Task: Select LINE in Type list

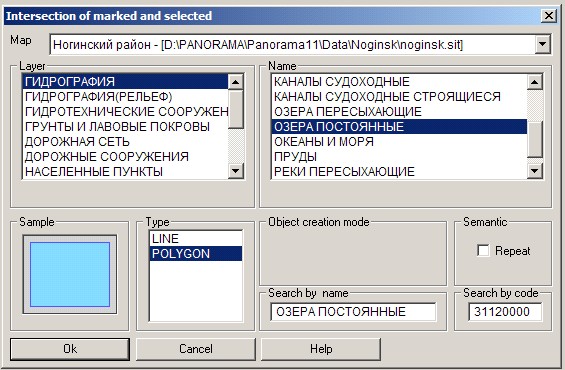Action: pos(196,239)
